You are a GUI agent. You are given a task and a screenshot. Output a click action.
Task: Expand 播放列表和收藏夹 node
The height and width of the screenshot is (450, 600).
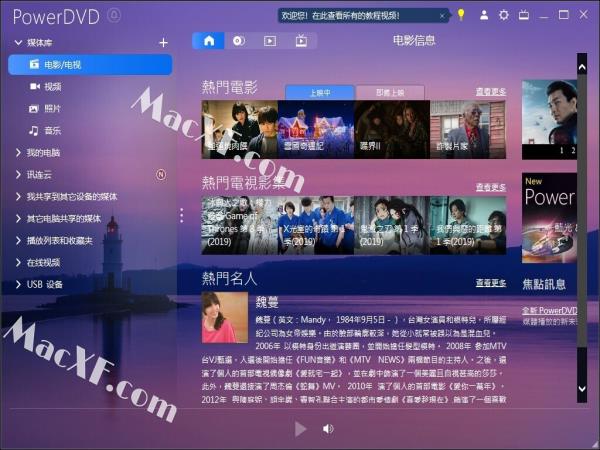click(18, 241)
